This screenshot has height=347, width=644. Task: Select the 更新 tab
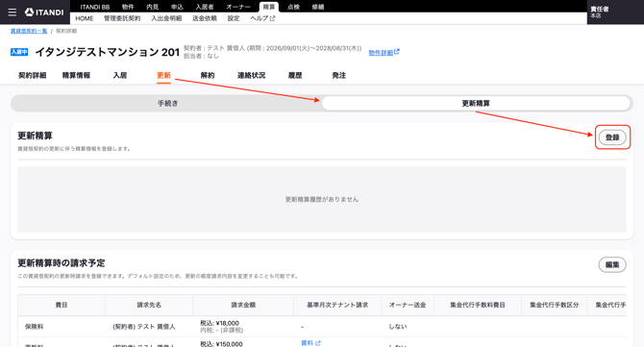coord(163,76)
